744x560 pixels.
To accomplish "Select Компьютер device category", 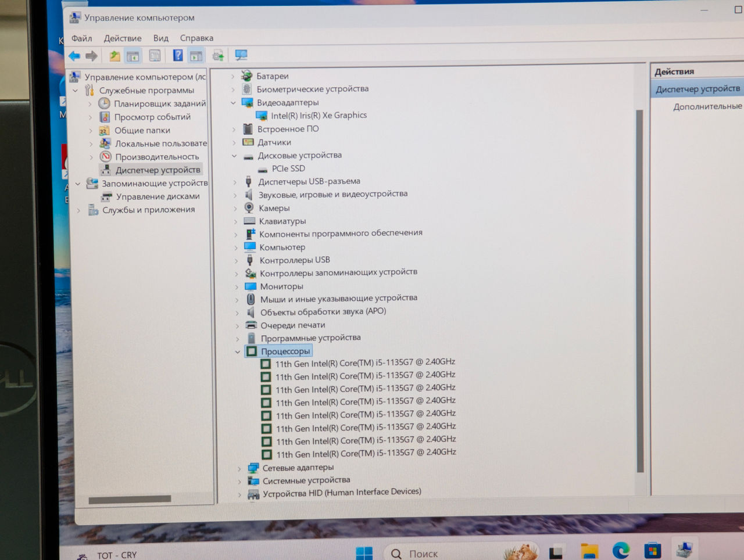I will [x=282, y=247].
